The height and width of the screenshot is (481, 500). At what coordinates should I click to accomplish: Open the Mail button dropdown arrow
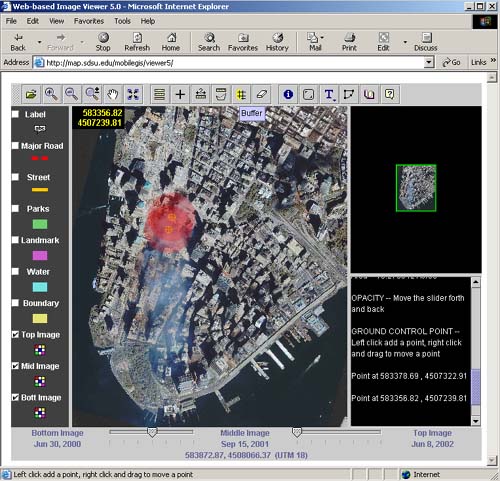pyautogui.click(x=322, y=37)
